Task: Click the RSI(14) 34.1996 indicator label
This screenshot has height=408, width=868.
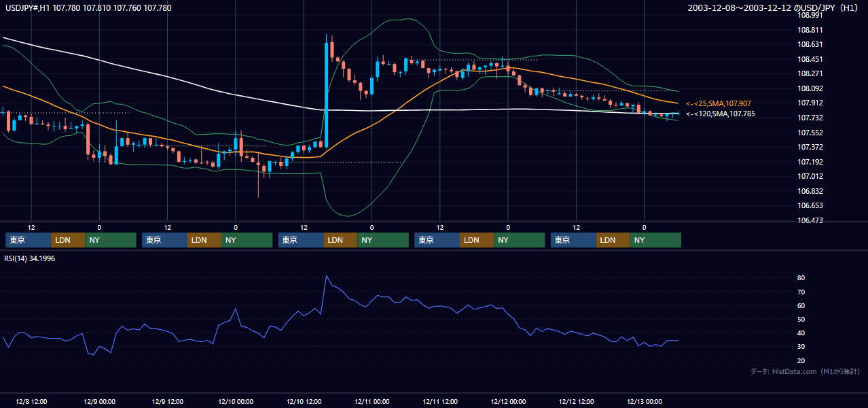Action: tap(31, 258)
